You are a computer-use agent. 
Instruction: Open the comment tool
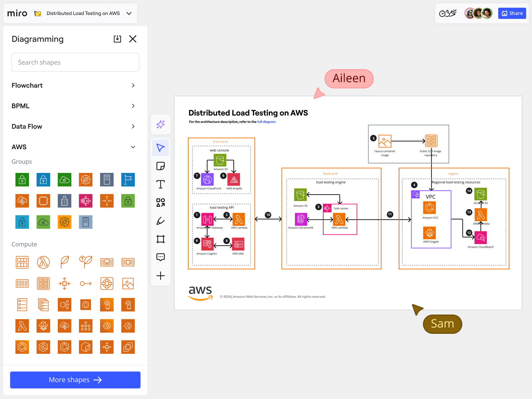(x=161, y=257)
